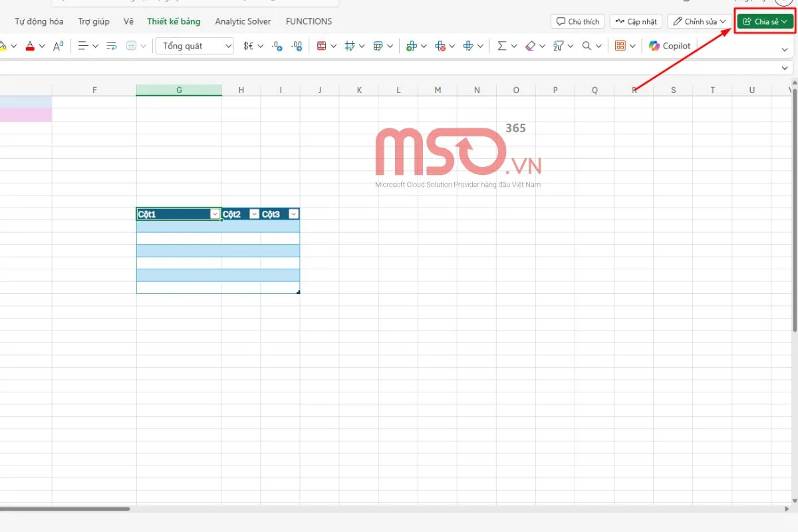Open the Cột1 filter dropdown
The width and height of the screenshot is (798, 532).
pyautogui.click(x=215, y=214)
